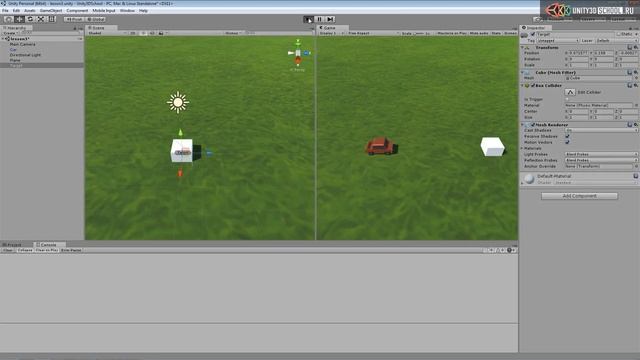The image size is (640, 360).
Task: Click the Pause button
Action: [x=319, y=19]
